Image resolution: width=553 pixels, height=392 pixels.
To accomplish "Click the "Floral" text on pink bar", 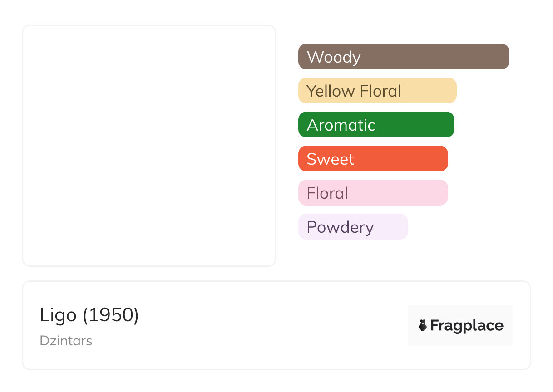I will point(327,193).
